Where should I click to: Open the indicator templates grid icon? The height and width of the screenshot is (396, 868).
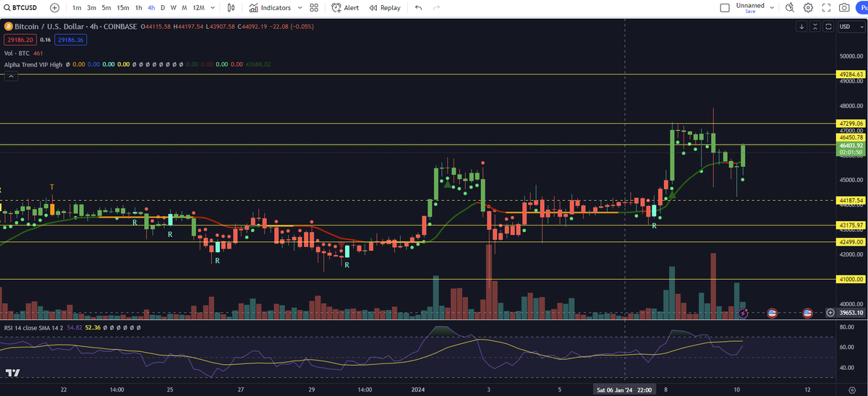point(314,7)
